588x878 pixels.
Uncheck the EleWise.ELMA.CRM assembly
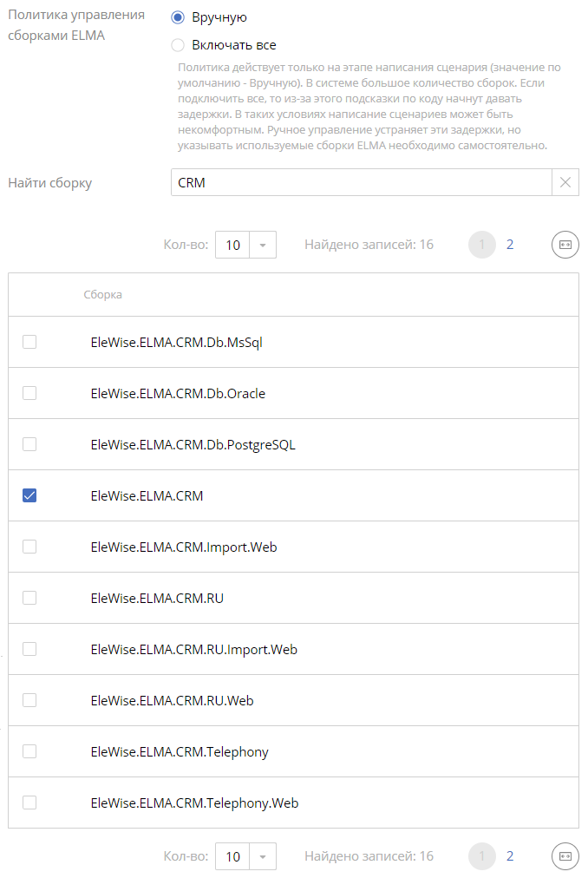tap(29, 495)
